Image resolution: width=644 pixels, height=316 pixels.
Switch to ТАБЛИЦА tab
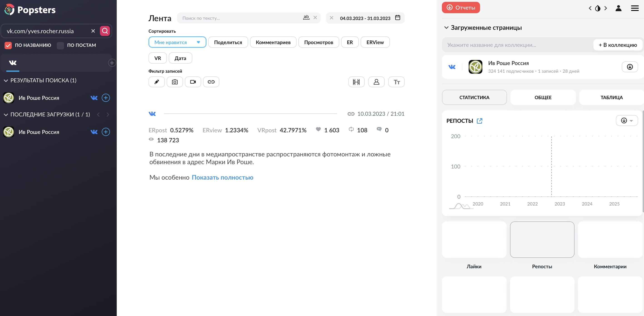pos(612,97)
